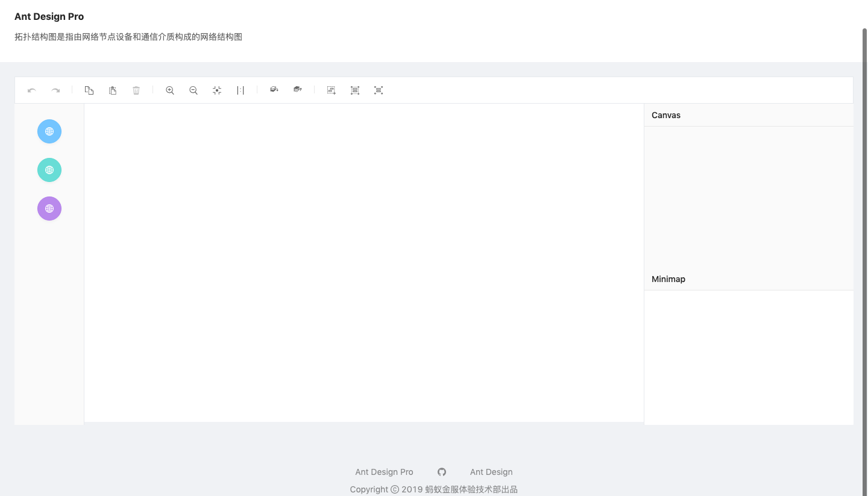This screenshot has height=496, width=868.
Task: Click the copyright 2019 footer text
Action: [434, 489]
